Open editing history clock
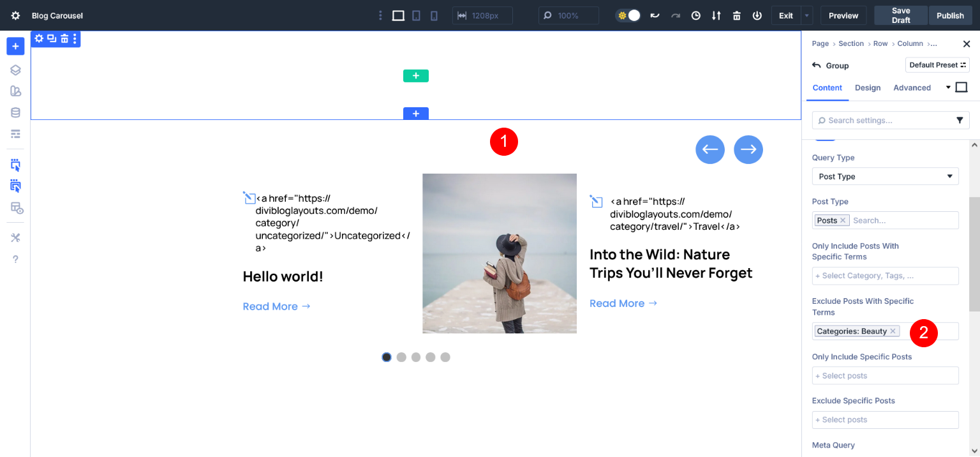This screenshot has width=980, height=457. [x=696, y=15]
